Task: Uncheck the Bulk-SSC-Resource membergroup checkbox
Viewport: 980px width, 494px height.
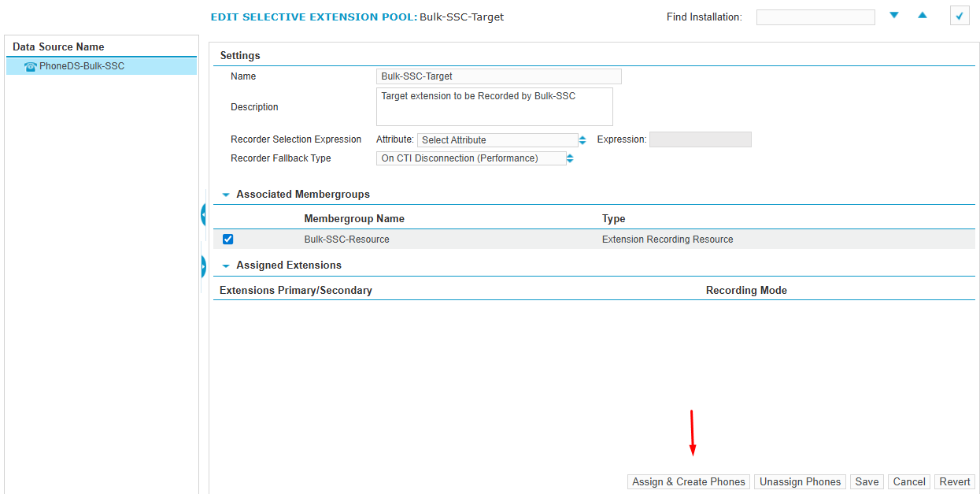Action: 228,240
